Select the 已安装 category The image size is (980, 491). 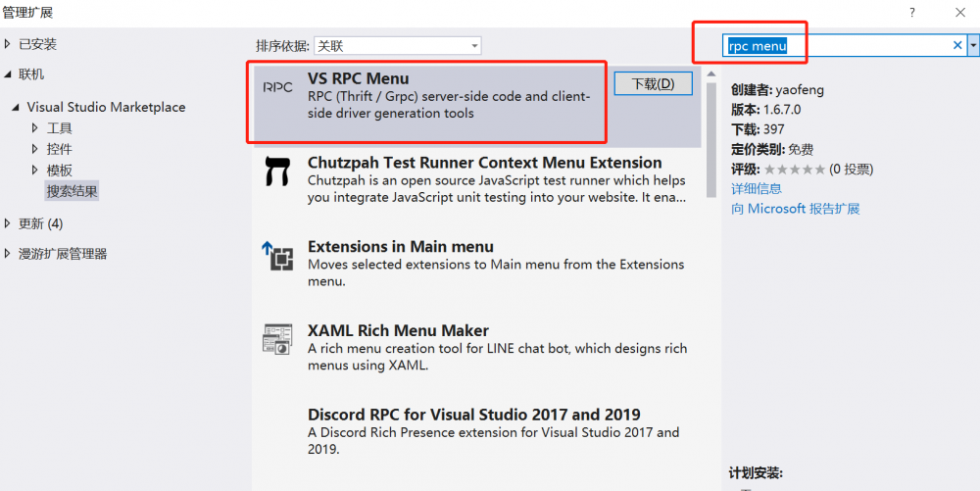37,44
